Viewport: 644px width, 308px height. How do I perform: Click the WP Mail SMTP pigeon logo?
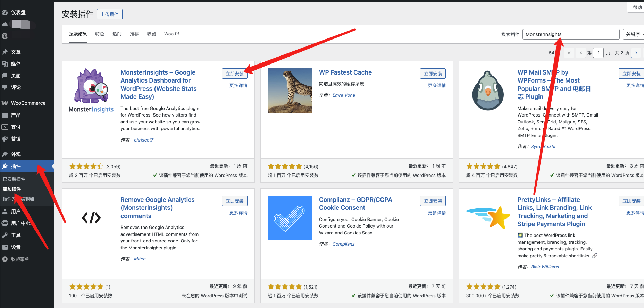click(x=488, y=91)
